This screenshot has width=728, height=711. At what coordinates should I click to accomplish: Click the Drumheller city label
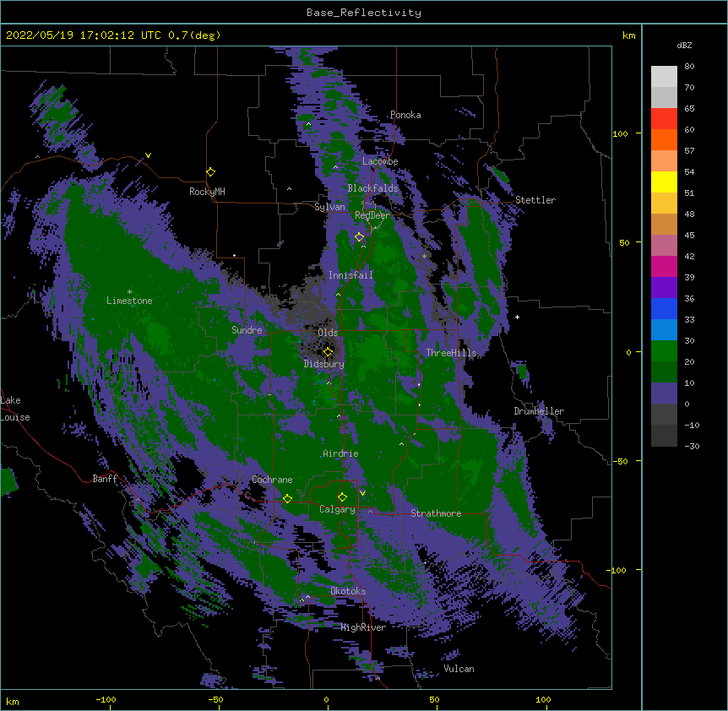click(x=539, y=411)
